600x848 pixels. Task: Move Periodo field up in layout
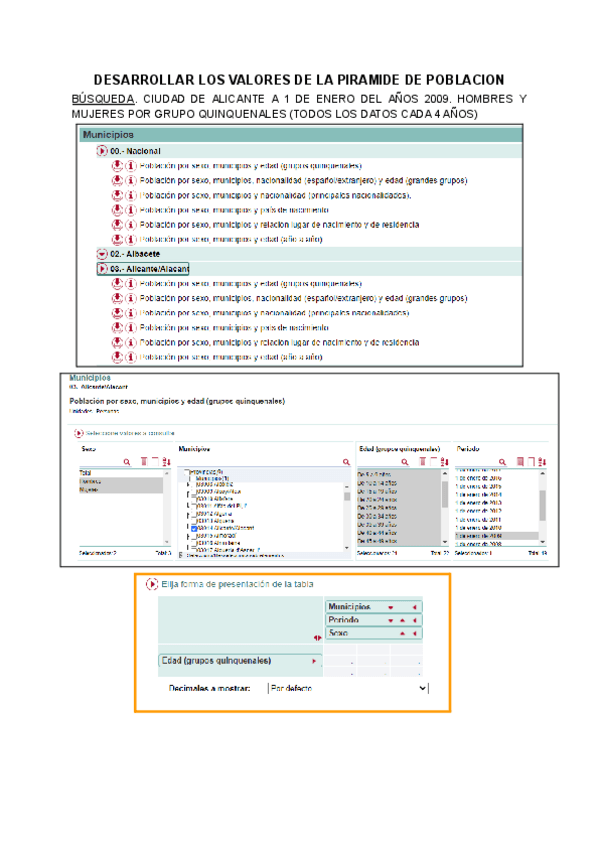(x=403, y=620)
